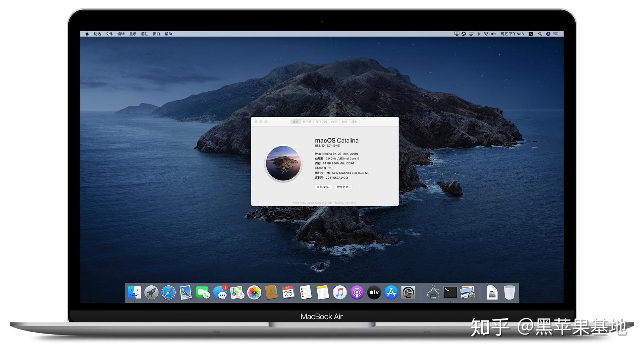The height and width of the screenshot is (354, 644).
Task: Open the Wi-Fi menu in the menu bar
Action: (x=486, y=34)
